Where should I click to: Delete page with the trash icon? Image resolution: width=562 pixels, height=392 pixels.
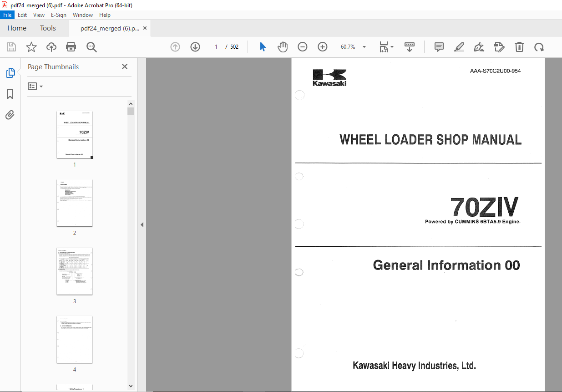tap(519, 47)
